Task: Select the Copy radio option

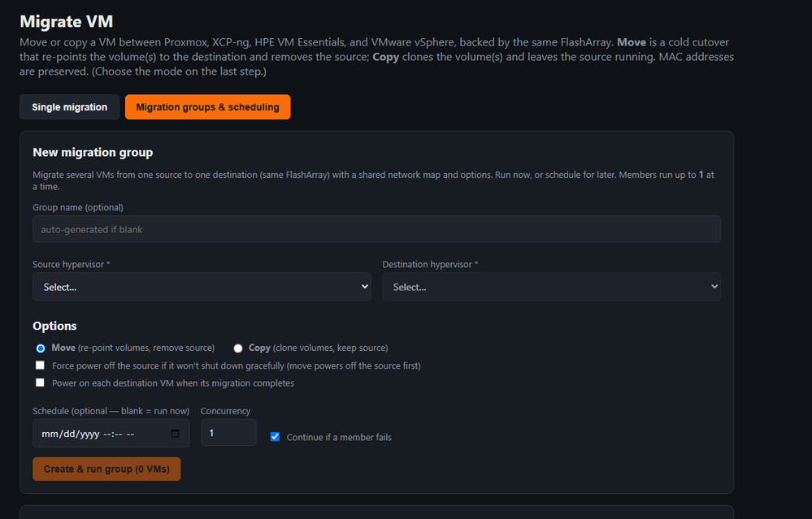Action: point(237,348)
